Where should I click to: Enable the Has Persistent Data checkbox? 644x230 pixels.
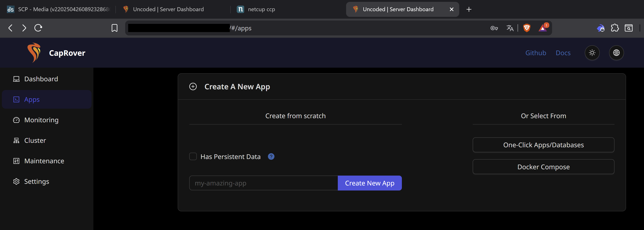[193, 157]
